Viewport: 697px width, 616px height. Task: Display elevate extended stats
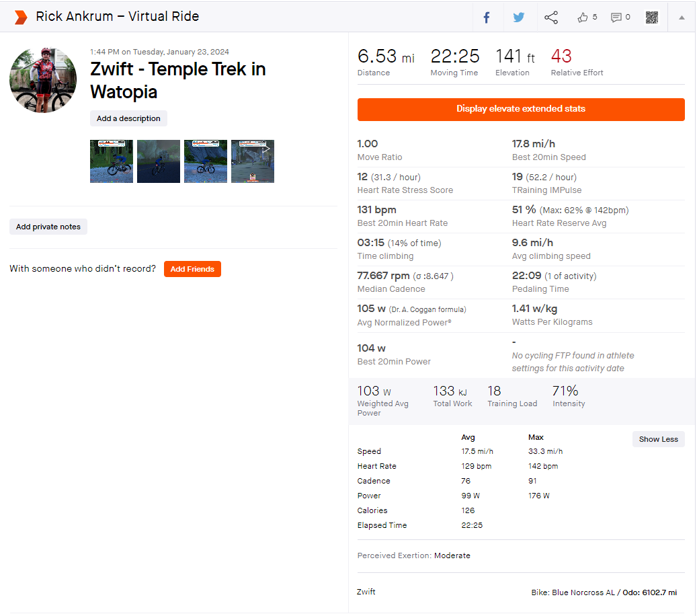(520, 109)
